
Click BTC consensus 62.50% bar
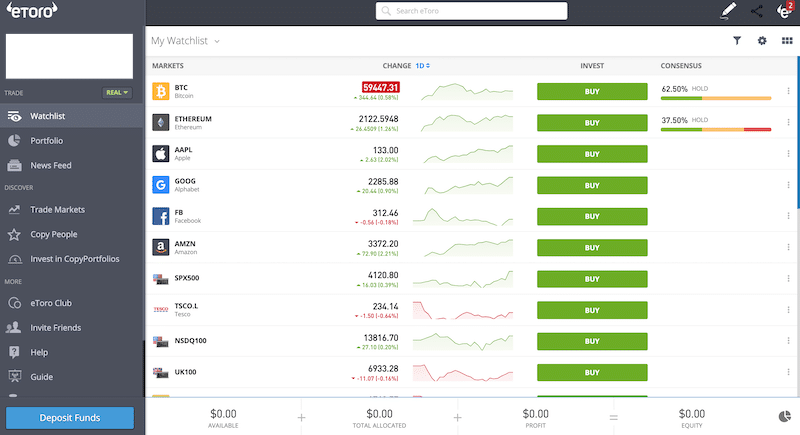716,98
